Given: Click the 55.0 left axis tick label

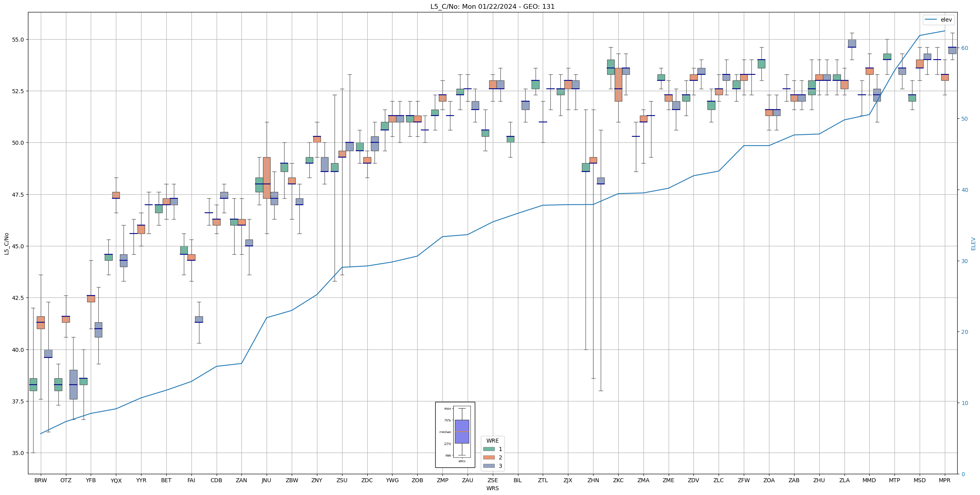Looking at the screenshot, I should pyautogui.click(x=18, y=40).
